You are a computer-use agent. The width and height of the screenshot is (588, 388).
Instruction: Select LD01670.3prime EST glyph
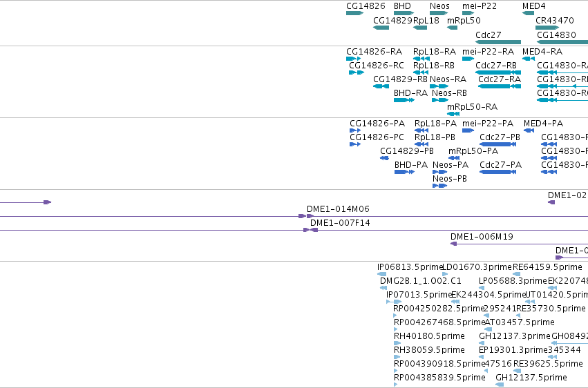[445, 274]
